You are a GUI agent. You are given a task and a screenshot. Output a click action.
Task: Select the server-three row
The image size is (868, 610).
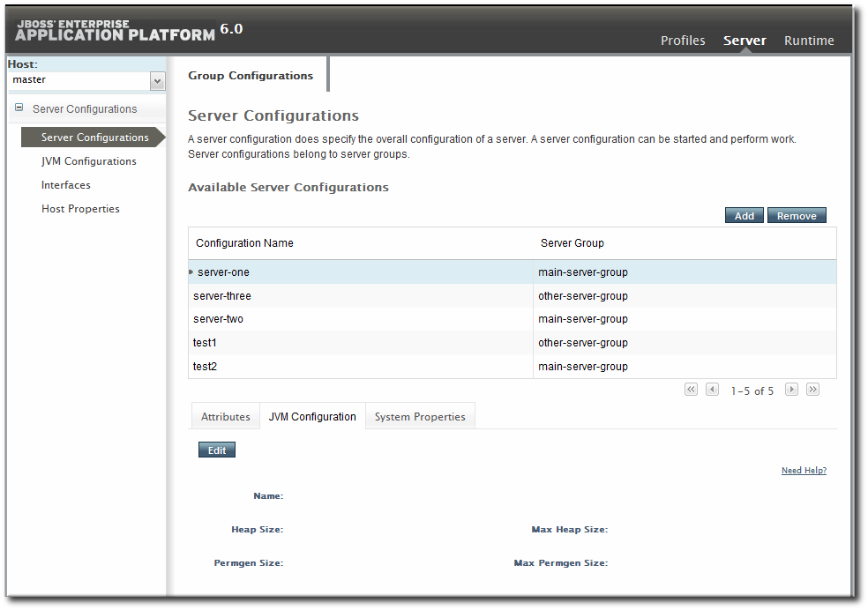click(x=222, y=296)
